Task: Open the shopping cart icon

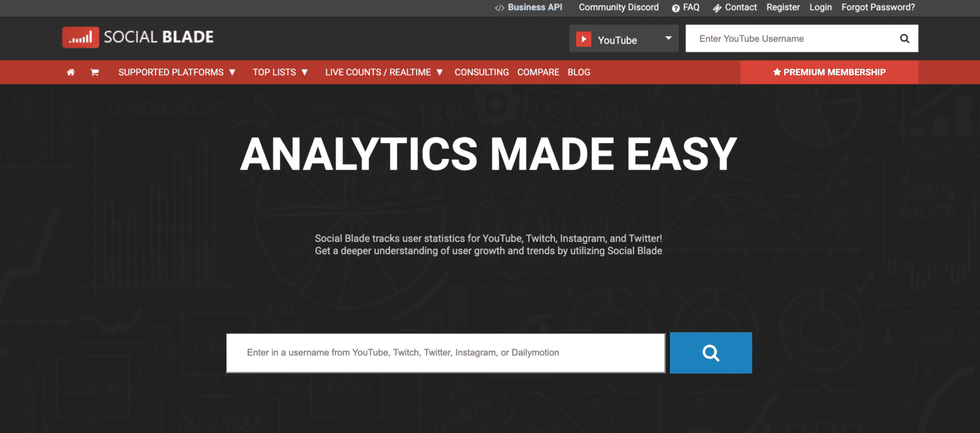Action: (94, 72)
